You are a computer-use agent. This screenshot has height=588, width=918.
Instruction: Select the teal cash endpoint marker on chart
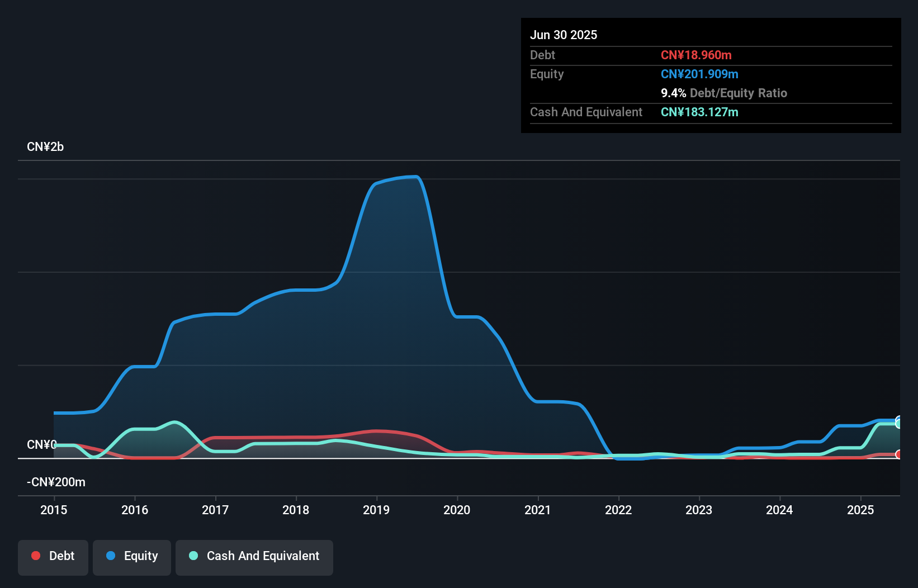[x=898, y=425]
